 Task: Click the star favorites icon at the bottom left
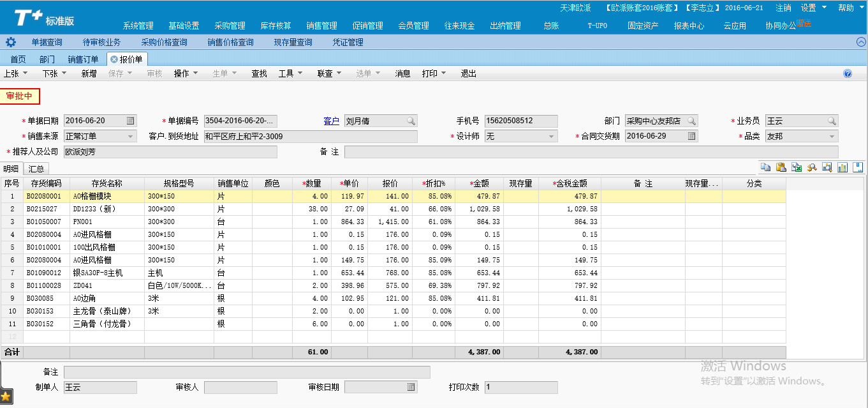tap(6, 397)
